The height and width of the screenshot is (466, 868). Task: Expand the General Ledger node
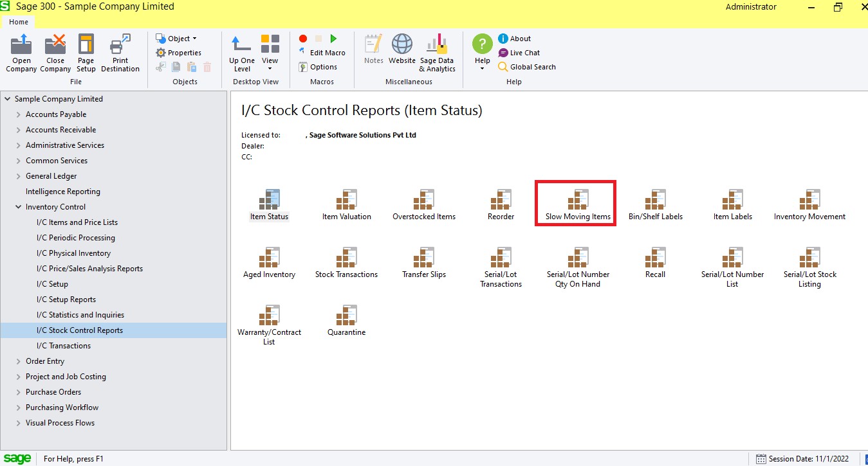pos(19,176)
